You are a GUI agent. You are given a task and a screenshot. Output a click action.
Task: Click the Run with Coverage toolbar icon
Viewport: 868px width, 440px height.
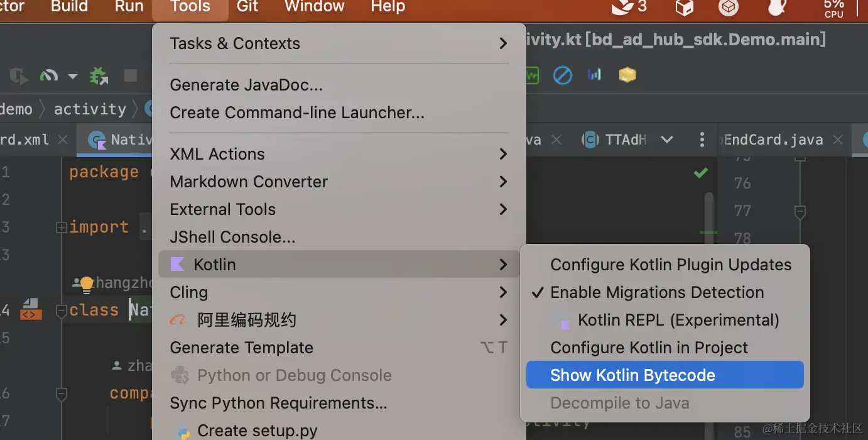(x=19, y=77)
